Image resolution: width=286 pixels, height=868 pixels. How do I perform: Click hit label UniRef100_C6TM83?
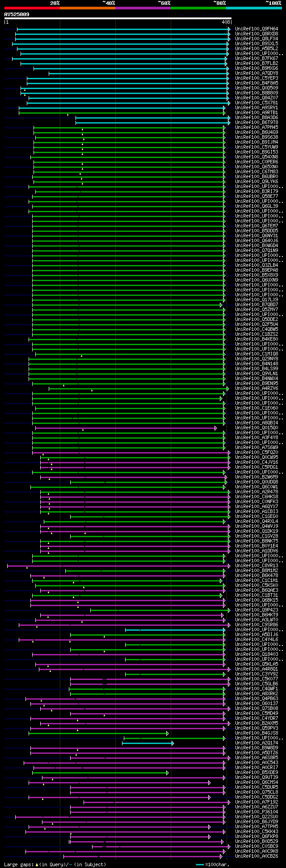[x=257, y=172]
